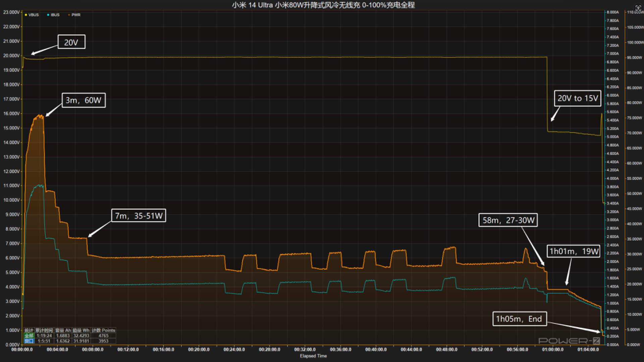This screenshot has height=362, width=644.
Task: Click the 4.000A current axis label
Action: [x=612, y=178]
